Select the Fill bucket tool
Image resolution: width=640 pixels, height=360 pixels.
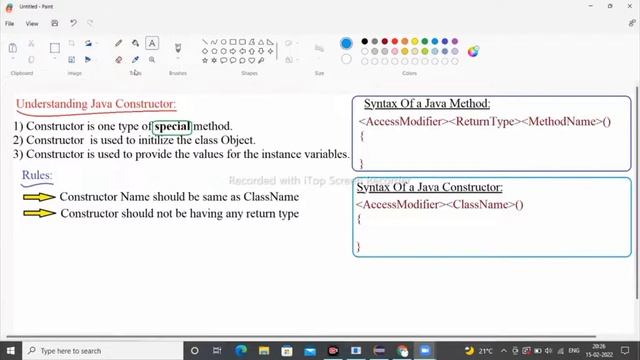[x=135, y=43]
